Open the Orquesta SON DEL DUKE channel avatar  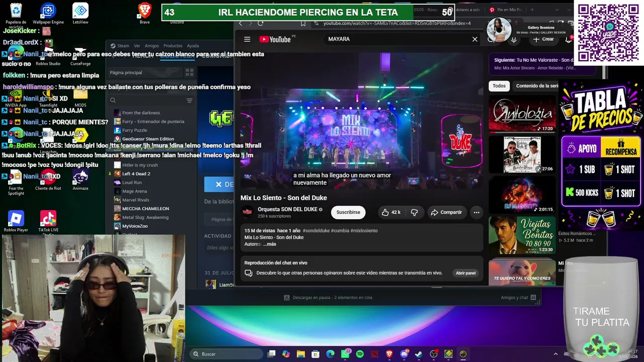[247, 212]
